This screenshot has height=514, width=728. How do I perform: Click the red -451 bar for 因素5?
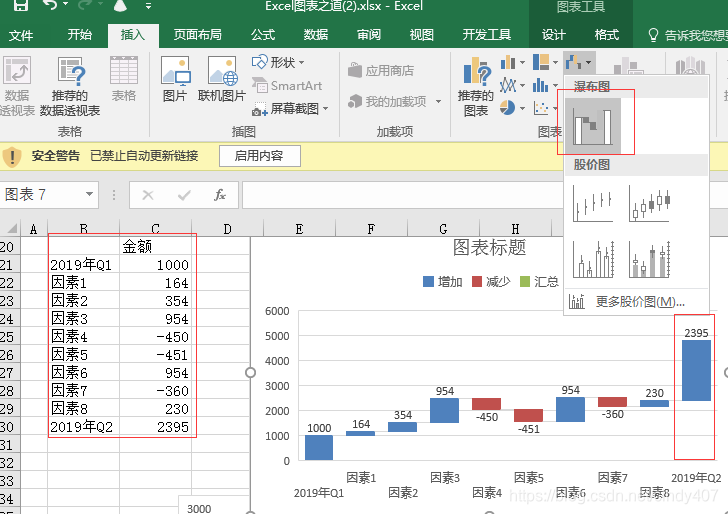(528, 415)
